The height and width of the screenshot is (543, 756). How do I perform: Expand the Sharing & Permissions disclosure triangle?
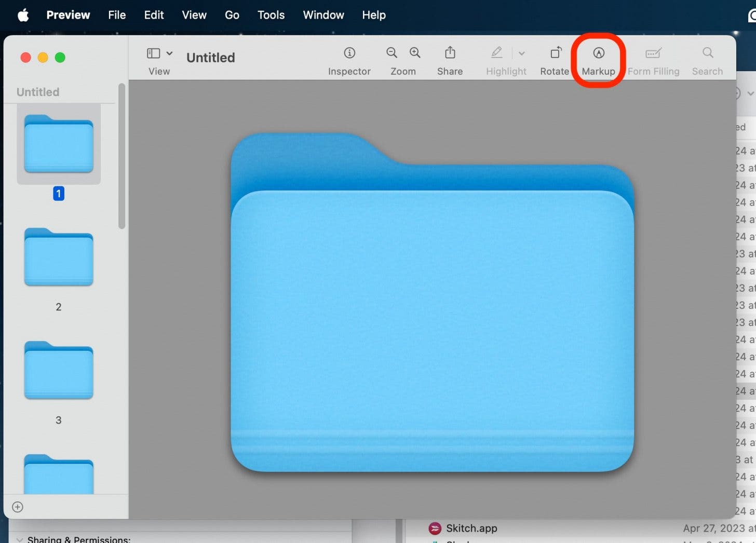pyautogui.click(x=20, y=539)
